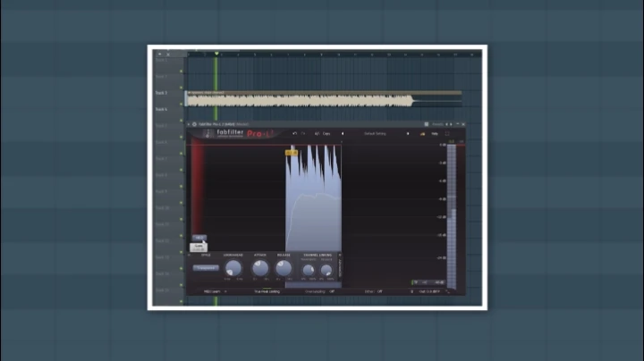Click the detach icon next to playlist arrow
The height and width of the screenshot is (361, 644).
pos(168,55)
